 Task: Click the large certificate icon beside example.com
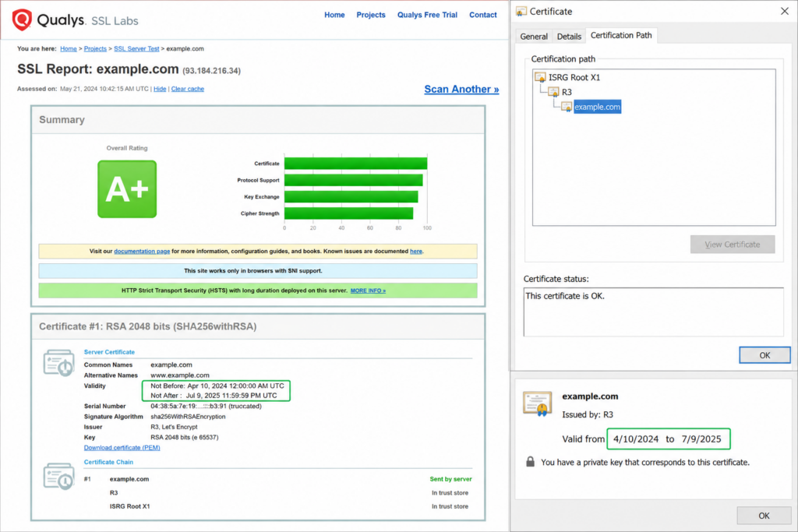(538, 403)
